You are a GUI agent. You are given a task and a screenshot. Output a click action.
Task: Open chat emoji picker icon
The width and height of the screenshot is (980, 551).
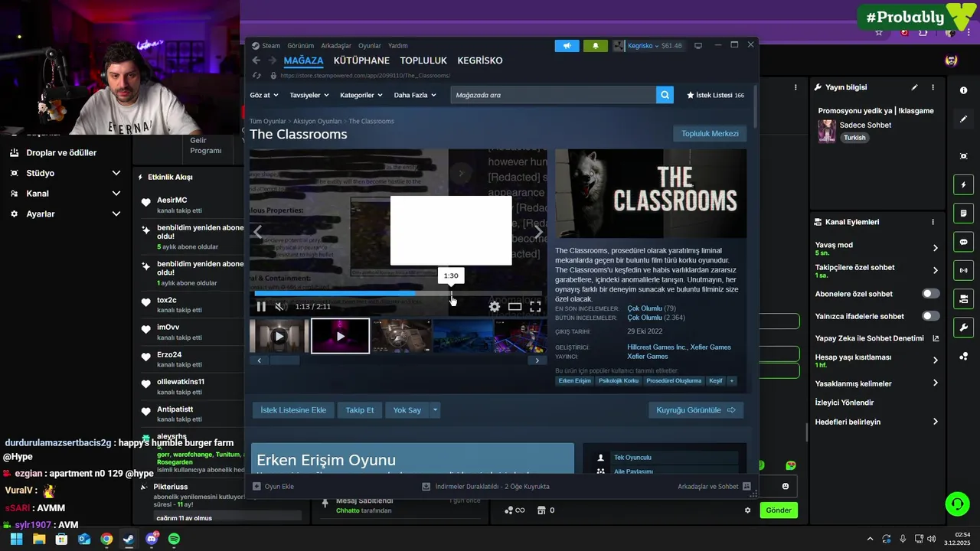click(x=786, y=486)
